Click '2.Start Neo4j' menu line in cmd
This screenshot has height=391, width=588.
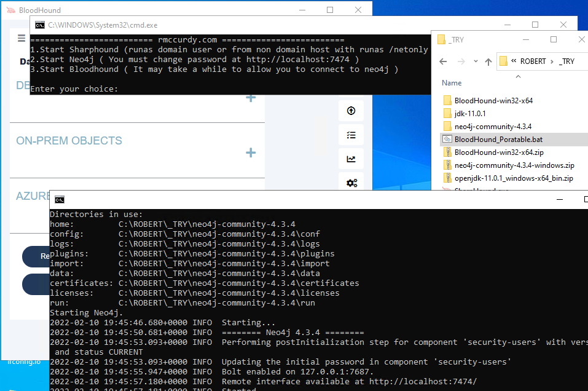195,59
